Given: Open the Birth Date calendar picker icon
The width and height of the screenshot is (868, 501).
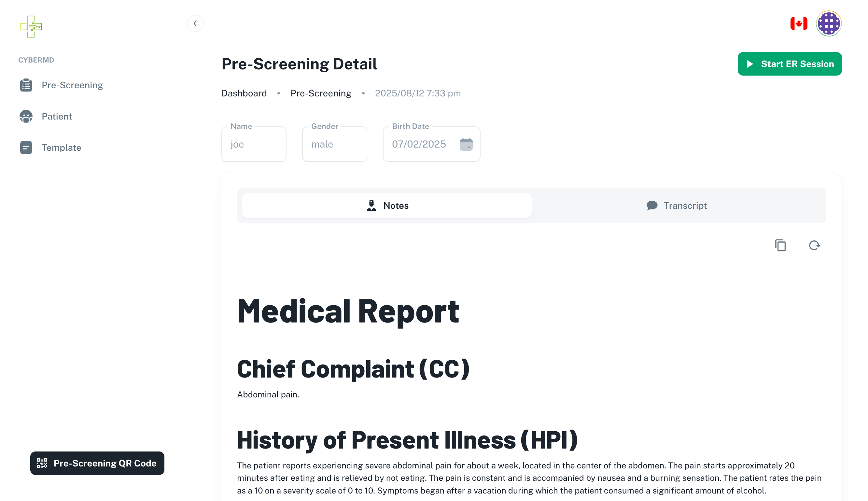Looking at the screenshot, I should click(466, 144).
